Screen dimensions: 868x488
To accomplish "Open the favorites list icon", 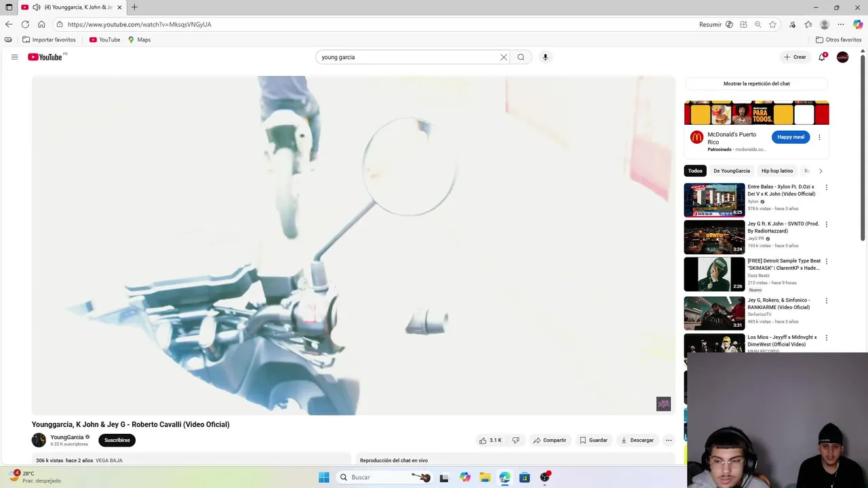I will pos(808,24).
